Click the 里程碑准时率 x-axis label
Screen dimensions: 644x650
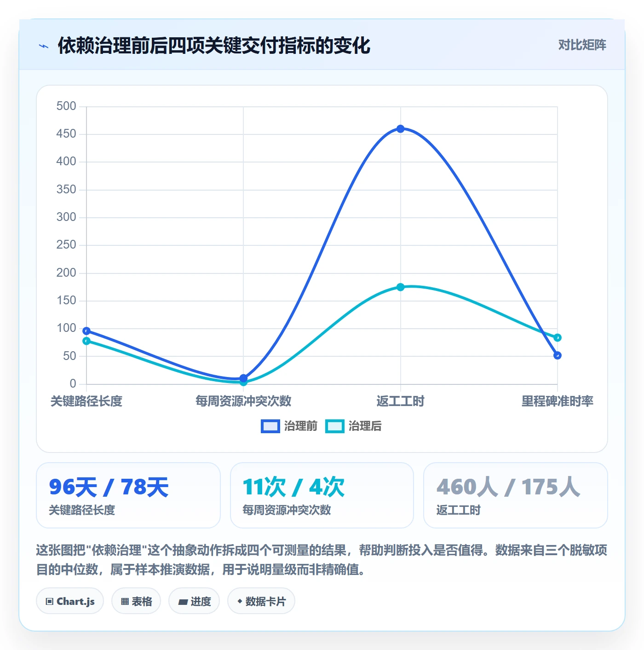point(558,401)
